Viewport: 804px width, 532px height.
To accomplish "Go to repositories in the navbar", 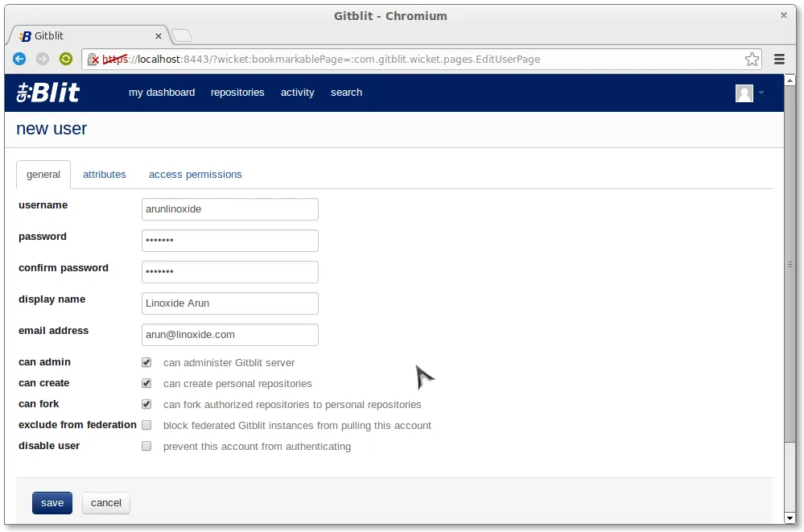I will pyautogui.click(x=237, y=93).
